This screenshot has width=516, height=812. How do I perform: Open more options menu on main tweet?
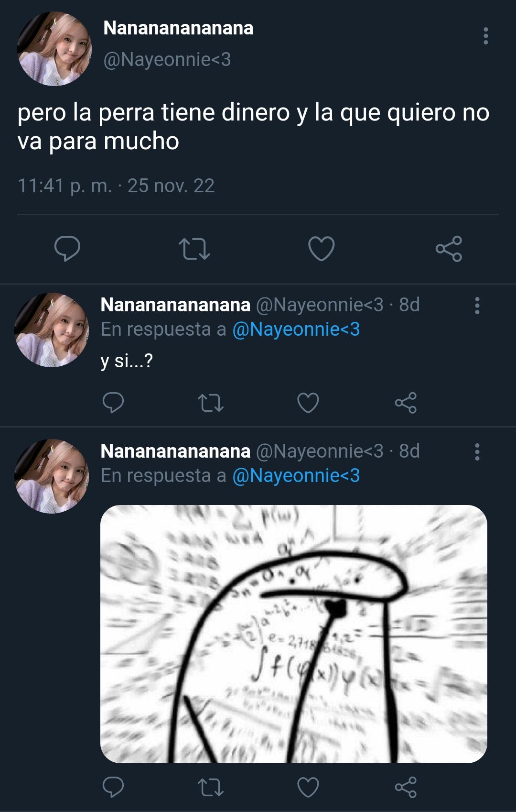coord(485,36)
